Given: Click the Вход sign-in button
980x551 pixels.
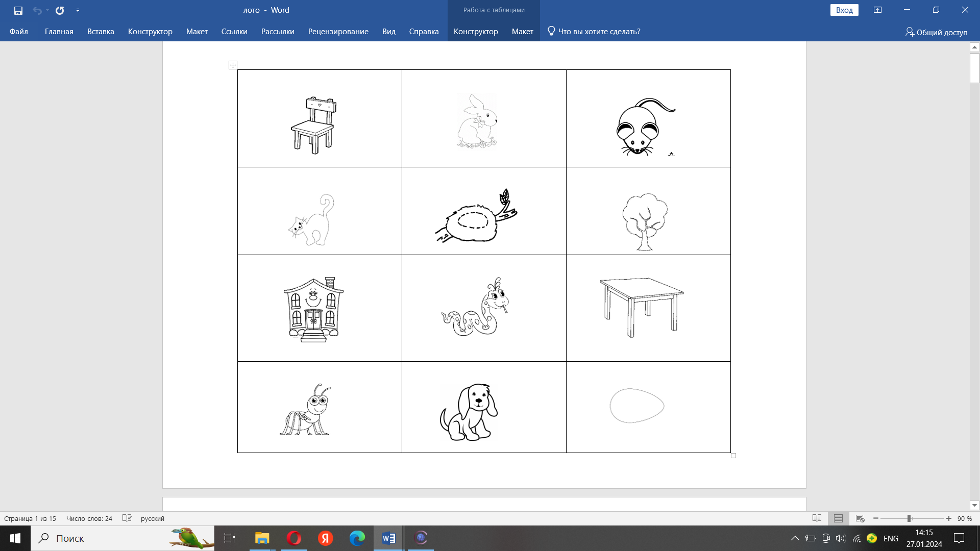Looking at the screenshot, I should (844, 10).
